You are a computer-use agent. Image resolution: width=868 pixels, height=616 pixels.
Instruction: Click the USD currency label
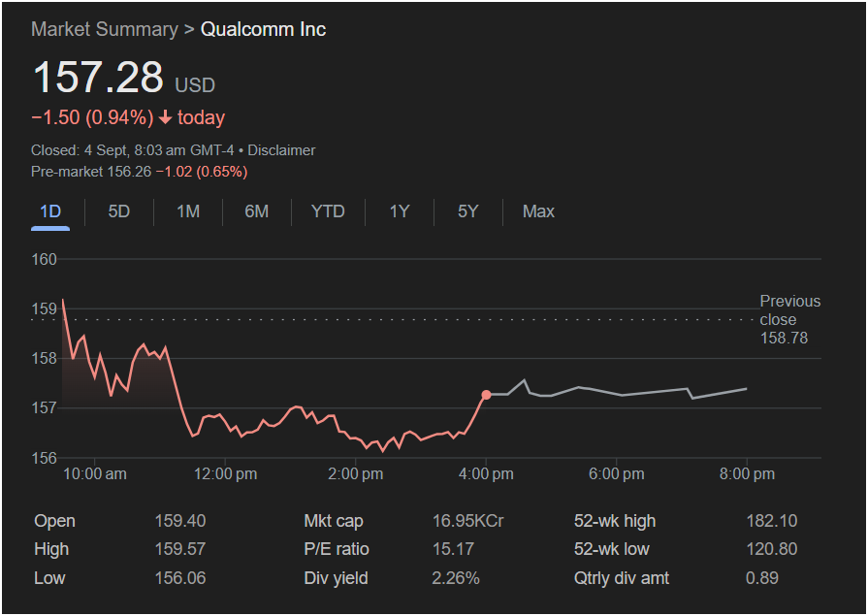pos(195,85)
